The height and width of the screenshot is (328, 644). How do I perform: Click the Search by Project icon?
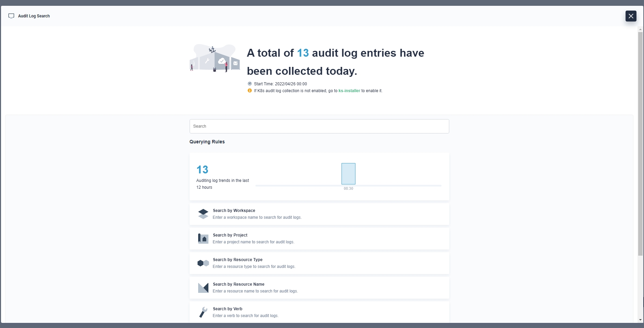pos(203,239)
